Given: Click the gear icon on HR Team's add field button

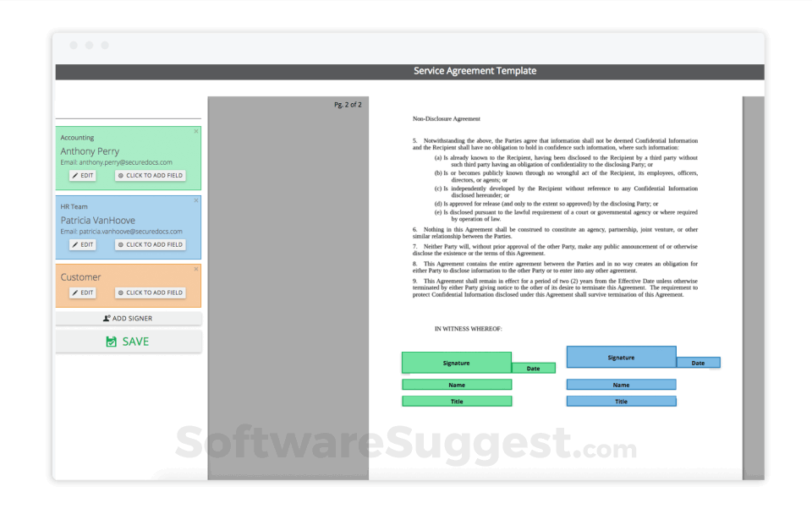Looking at the screenshot, I should [121, 244].
